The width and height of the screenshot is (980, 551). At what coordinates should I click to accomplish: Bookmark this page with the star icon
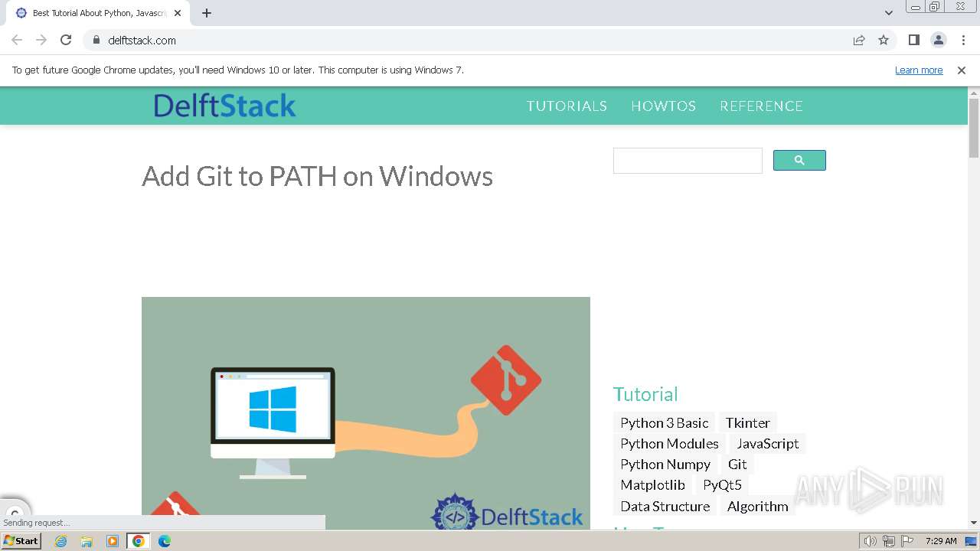[884, 40]
